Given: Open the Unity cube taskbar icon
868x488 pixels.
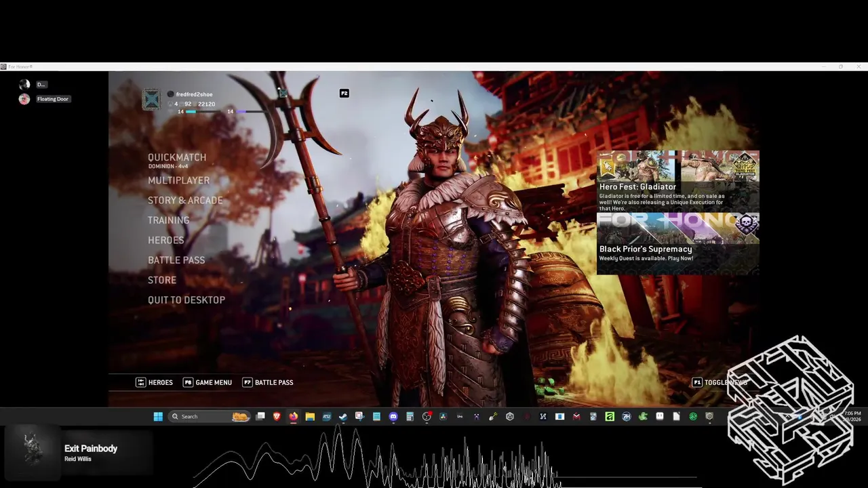Looking at the screenshot, I should click(x=510, y=416).
